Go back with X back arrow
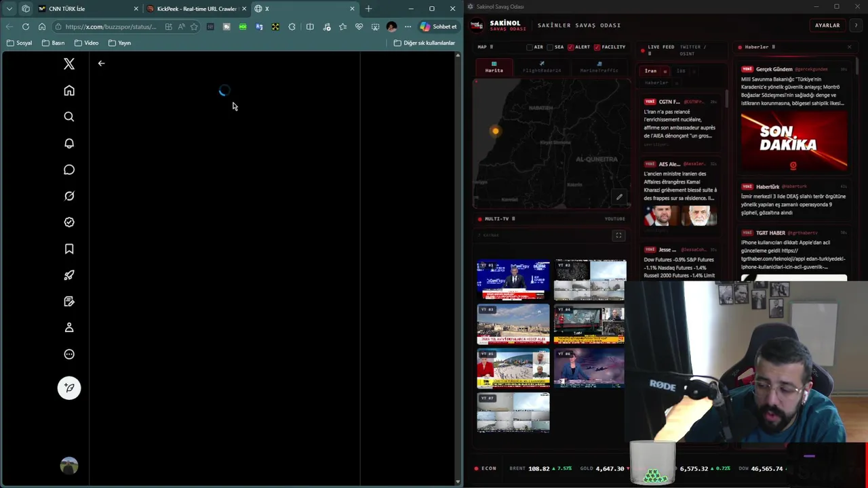 [x=101, y=64]
